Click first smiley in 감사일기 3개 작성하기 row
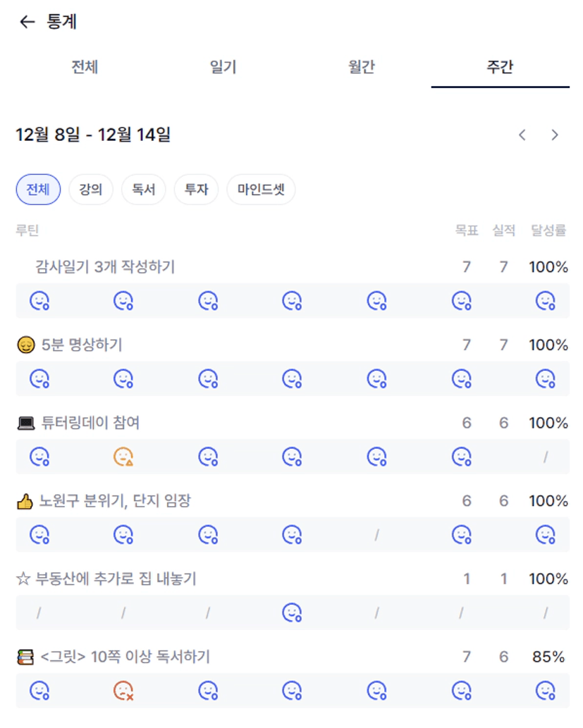This screenshot has height=728, width=583. pos(39,302)
